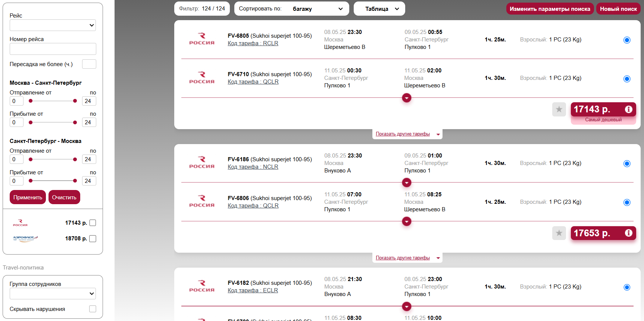Enable the Скрывать нарушения checkbox
Screen dimensions: 644x321
coord(93,309)
